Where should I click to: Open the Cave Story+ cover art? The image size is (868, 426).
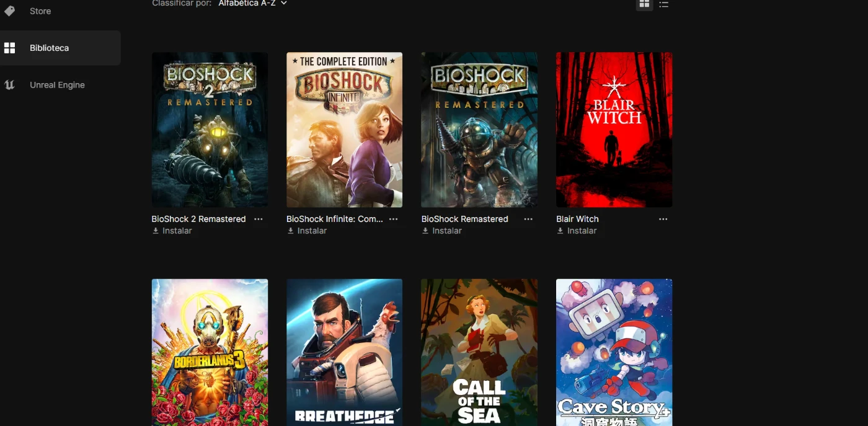click(614, 352)
